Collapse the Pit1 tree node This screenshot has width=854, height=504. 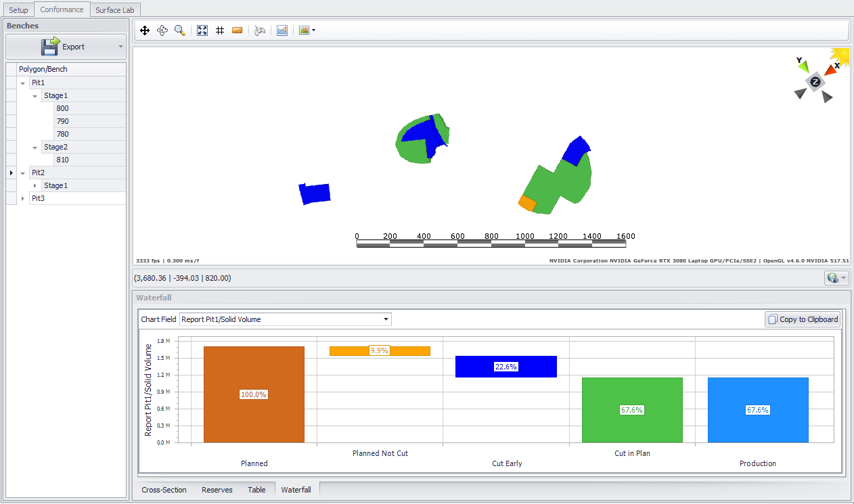[x=23, y=83]
